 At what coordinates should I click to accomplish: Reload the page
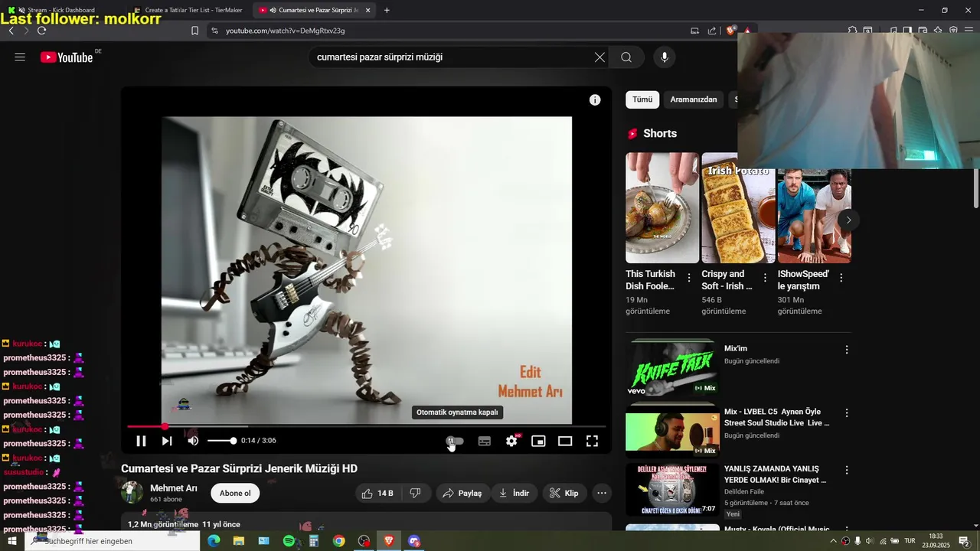pos(41,31)
